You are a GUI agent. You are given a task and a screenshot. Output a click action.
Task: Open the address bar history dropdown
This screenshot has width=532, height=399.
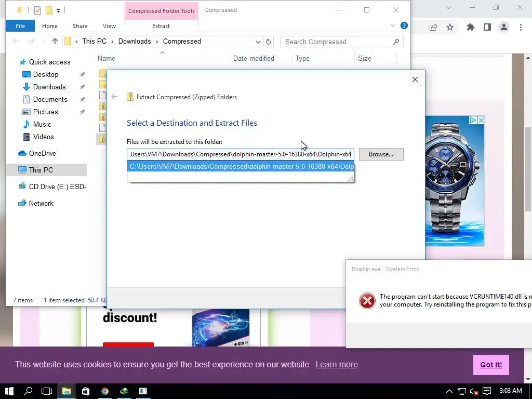(258, 42)
